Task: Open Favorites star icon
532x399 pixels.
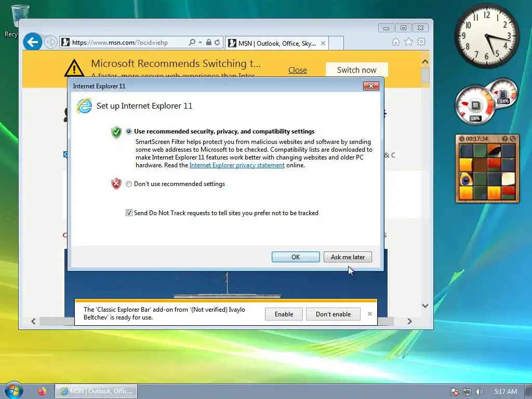Action: [408, 42]
